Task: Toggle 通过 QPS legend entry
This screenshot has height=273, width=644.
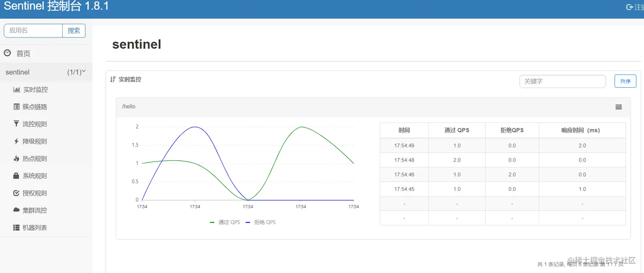Action: tap(225, 222)
